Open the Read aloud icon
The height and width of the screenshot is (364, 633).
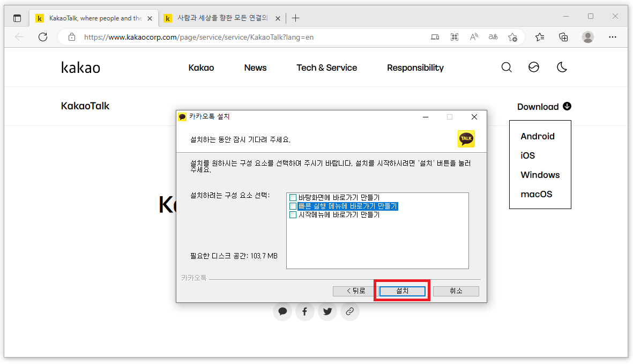click(x=474, y=37)
